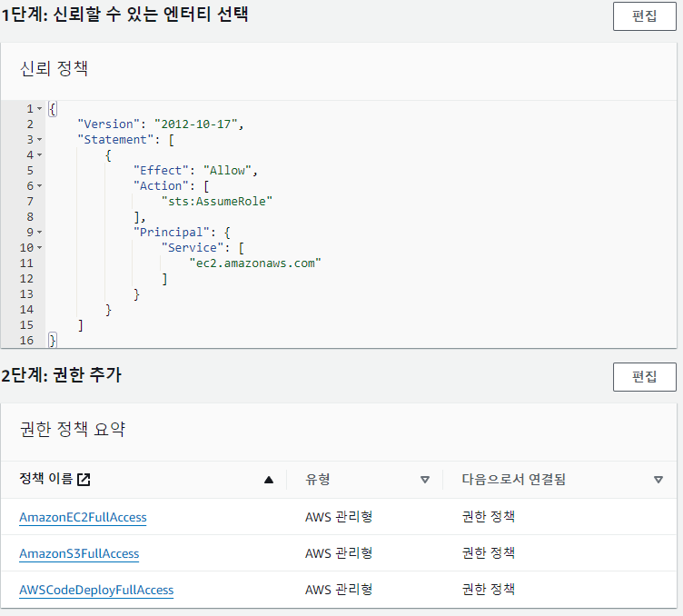Screen dimensions: 683x616
Task: Collapse the Service fold arrow on line 10
Action: point(40,247)
